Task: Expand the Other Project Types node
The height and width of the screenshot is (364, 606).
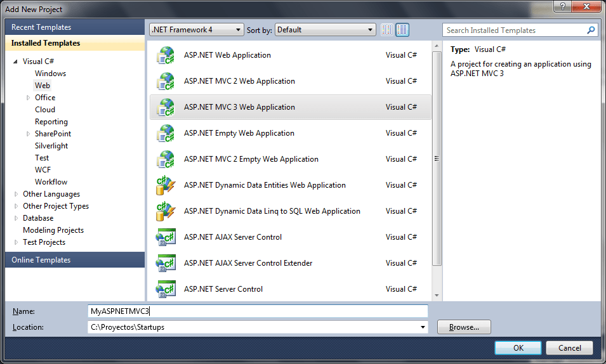Action: [x=16, y=206]
